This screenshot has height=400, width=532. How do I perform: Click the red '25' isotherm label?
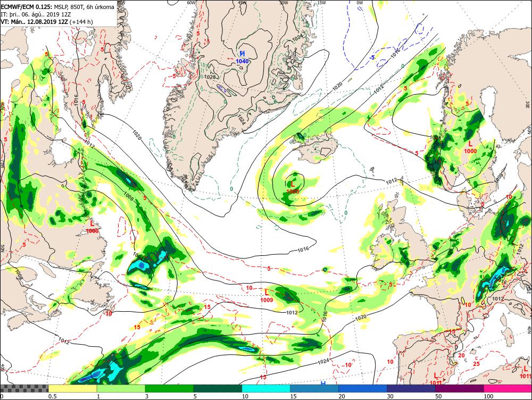[476, 364]
